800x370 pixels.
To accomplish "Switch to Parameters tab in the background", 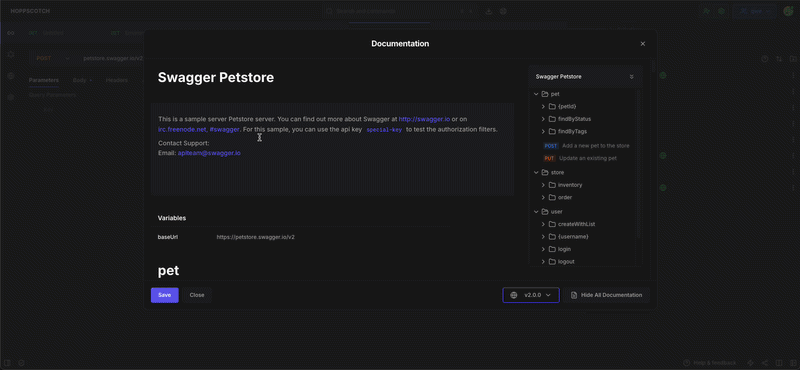I will coord(43,80).
